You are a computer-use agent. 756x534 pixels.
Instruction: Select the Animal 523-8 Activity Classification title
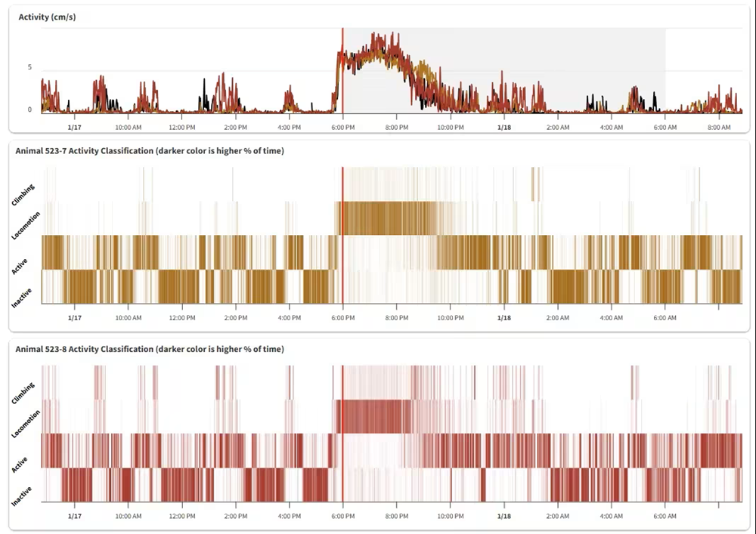coord(150,349)
